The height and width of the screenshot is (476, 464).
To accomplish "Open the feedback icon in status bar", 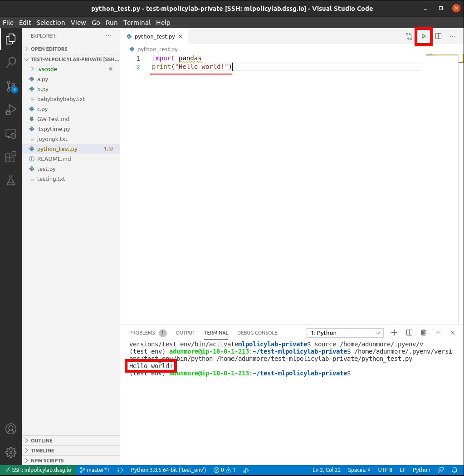I will pyautogui.click(x=441, y=470).
